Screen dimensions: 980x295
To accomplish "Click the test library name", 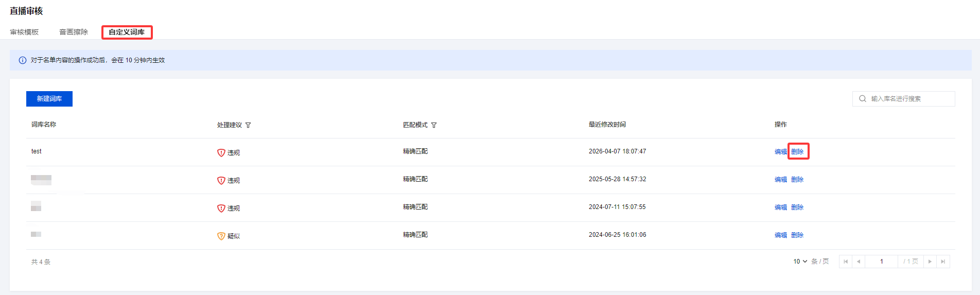I will coord(37,151).
